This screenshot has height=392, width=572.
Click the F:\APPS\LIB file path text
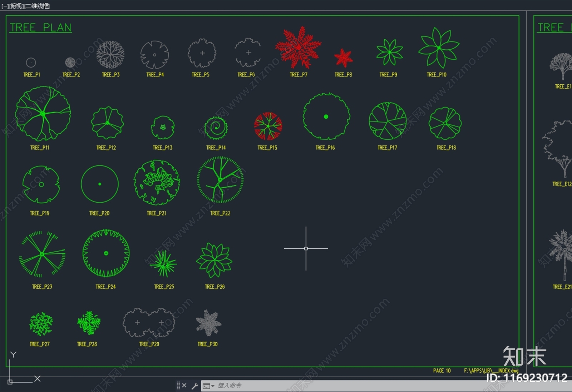coord(491,371)
